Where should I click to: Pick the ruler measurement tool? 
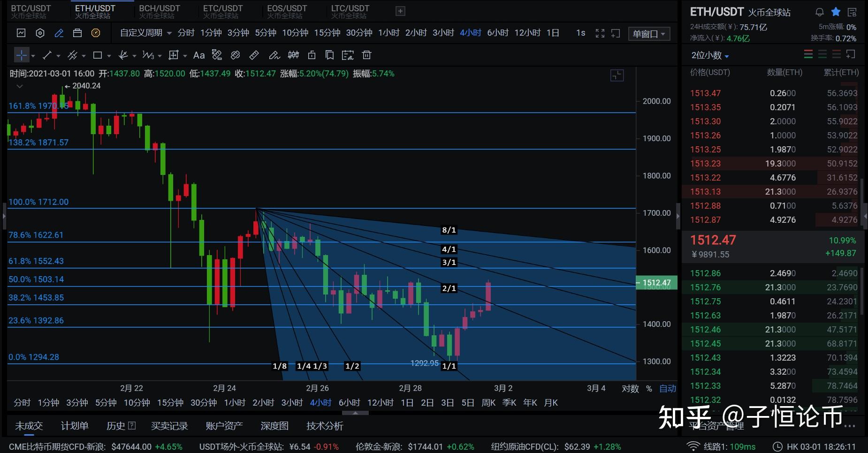point(254,55)
